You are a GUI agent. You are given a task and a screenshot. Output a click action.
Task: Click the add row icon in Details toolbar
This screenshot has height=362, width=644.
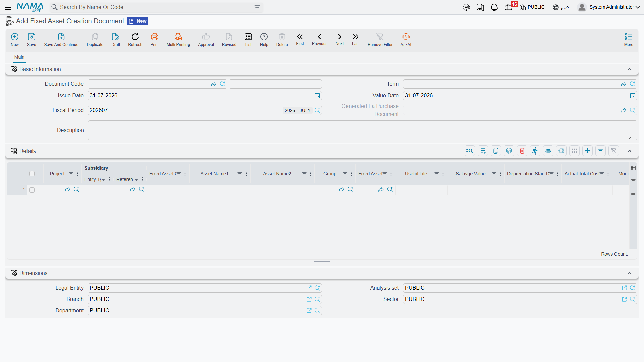click(483, 151)
